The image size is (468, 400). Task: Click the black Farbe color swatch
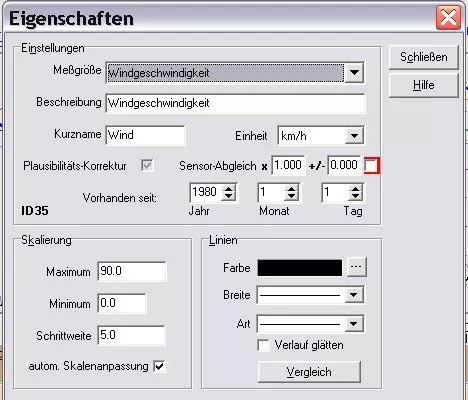(x=300, y=268)
